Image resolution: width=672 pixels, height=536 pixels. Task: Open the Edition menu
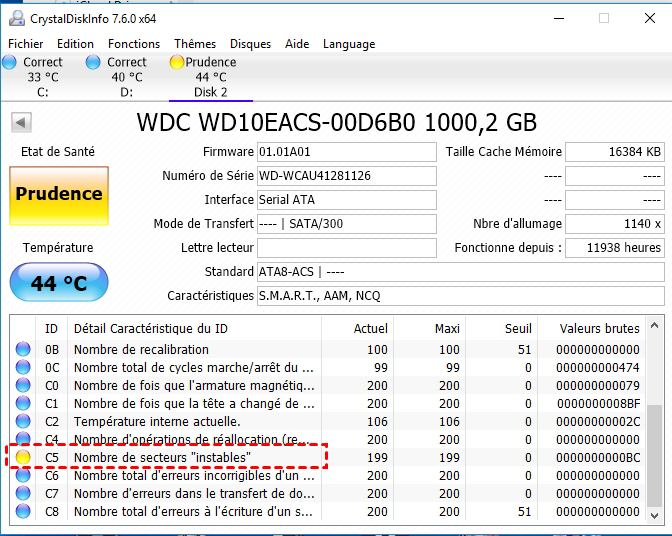pyautogui.click(x=75, y=44)
